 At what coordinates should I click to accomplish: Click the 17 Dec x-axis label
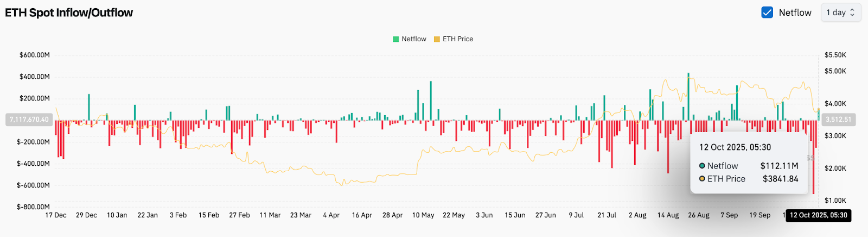(x=56, y=215)
